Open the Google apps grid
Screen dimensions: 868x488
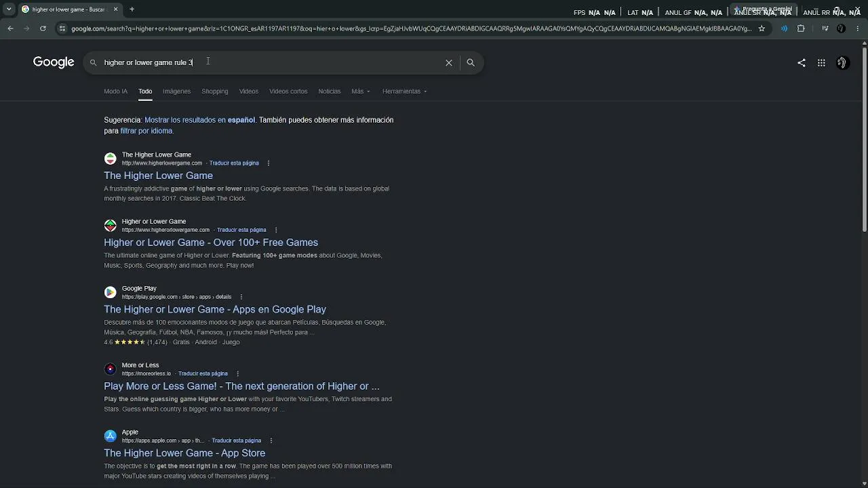[821, 62]
